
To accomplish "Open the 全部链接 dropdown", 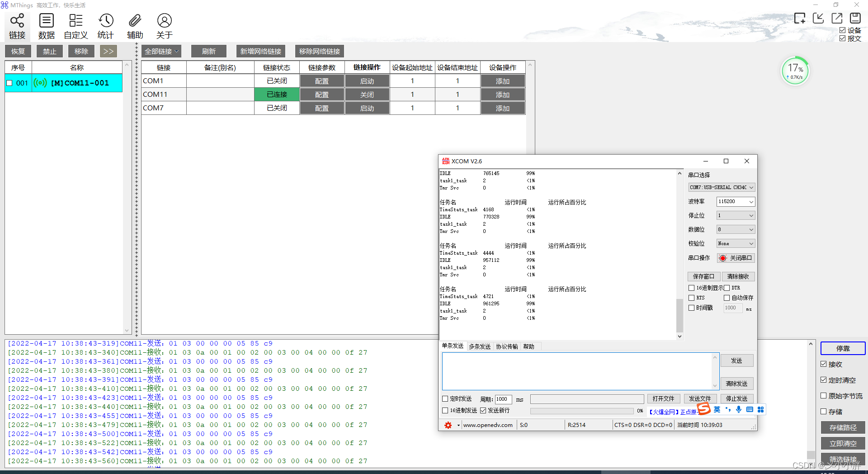I will [x=161, y=51].
